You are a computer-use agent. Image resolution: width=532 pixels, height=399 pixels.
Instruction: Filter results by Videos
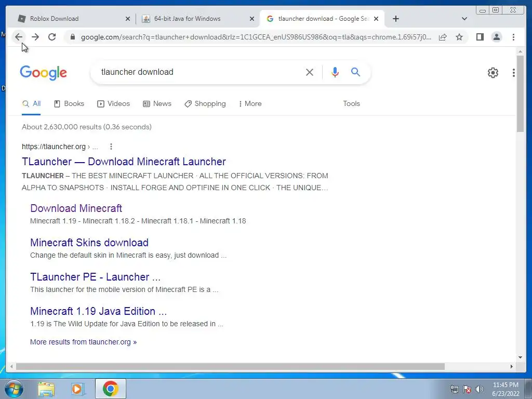(113, 104)
